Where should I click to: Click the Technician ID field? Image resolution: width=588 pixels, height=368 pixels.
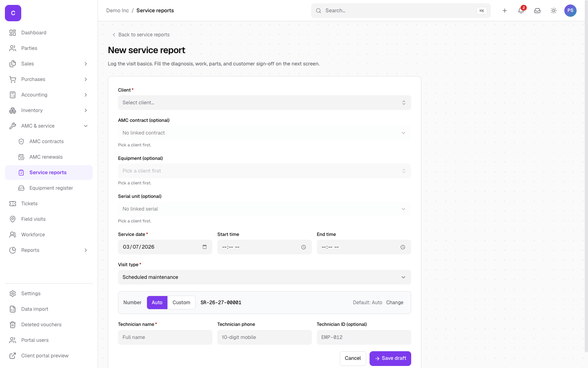[x=364, y=337]
